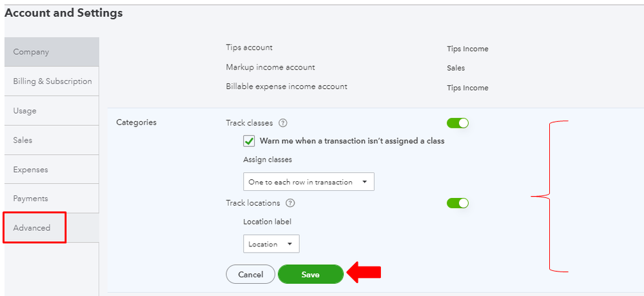Open the Assign classes dropdown
The width and height of the screenshot is (644, 296).
coord(308,182)
